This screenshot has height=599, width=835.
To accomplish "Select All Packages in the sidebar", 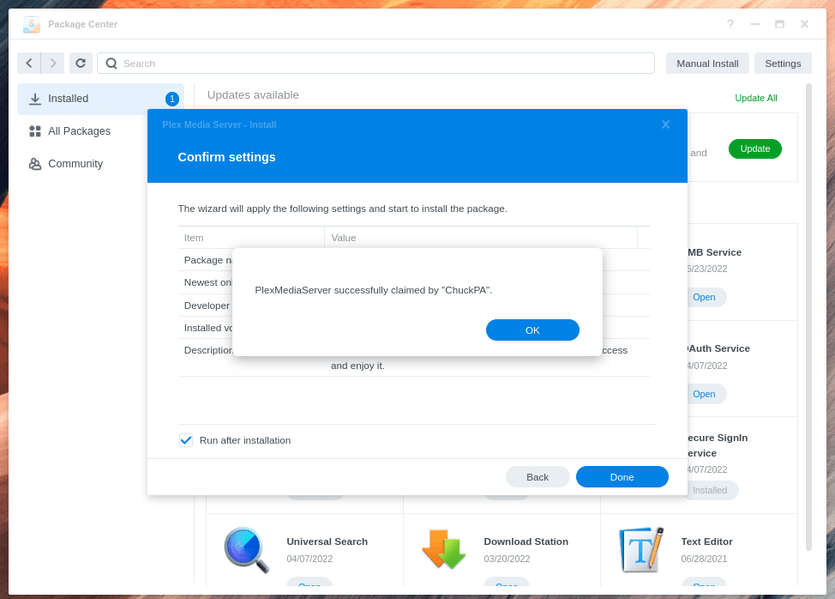I will point(80,131).
